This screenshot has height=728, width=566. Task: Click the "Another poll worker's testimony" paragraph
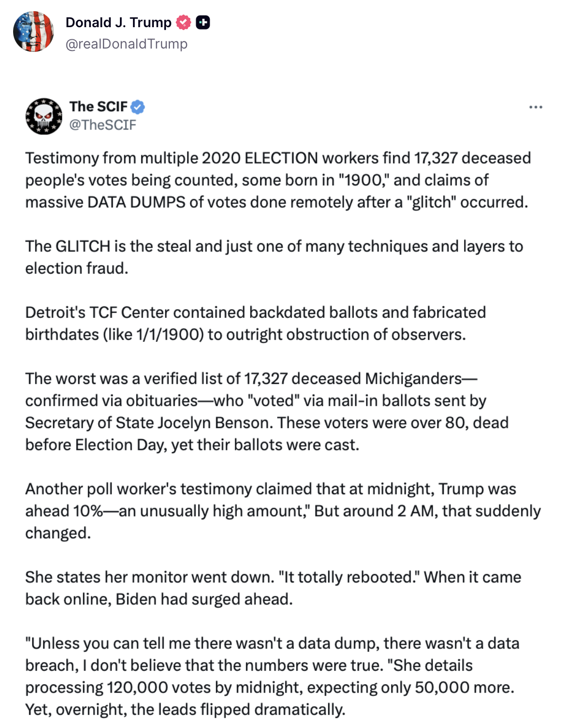283,511
